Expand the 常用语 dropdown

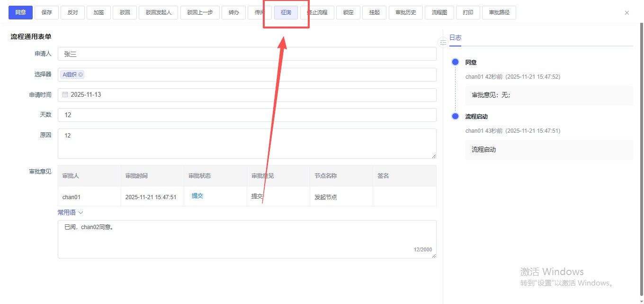tap(70, 212)
